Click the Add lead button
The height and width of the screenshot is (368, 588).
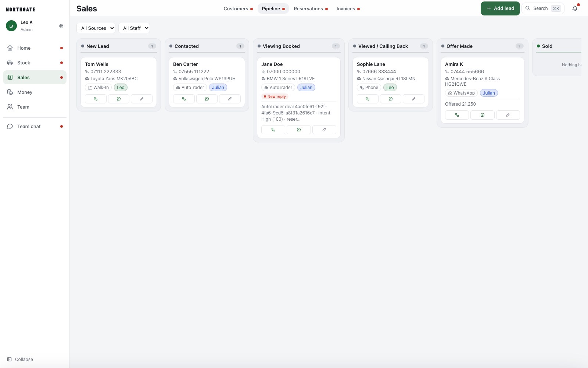pyautogui.click(x=500, y=8)
